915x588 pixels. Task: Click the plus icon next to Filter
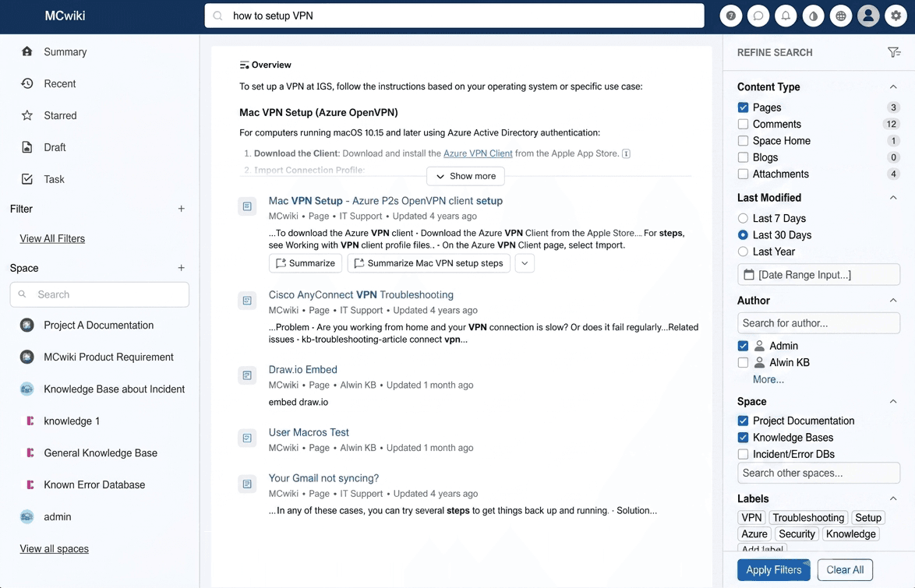click(x=182, y=209)
